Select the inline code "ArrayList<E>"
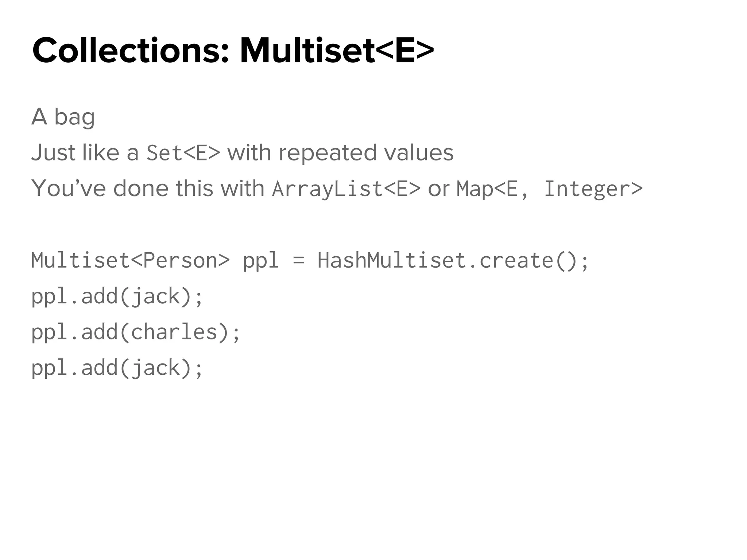 pos(346,189)
